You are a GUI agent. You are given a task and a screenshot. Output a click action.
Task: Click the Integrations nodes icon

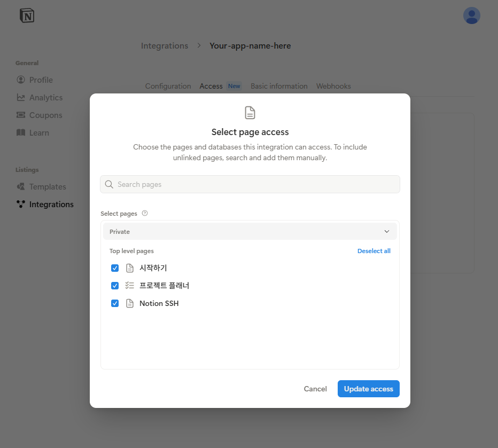coord(21,204)
